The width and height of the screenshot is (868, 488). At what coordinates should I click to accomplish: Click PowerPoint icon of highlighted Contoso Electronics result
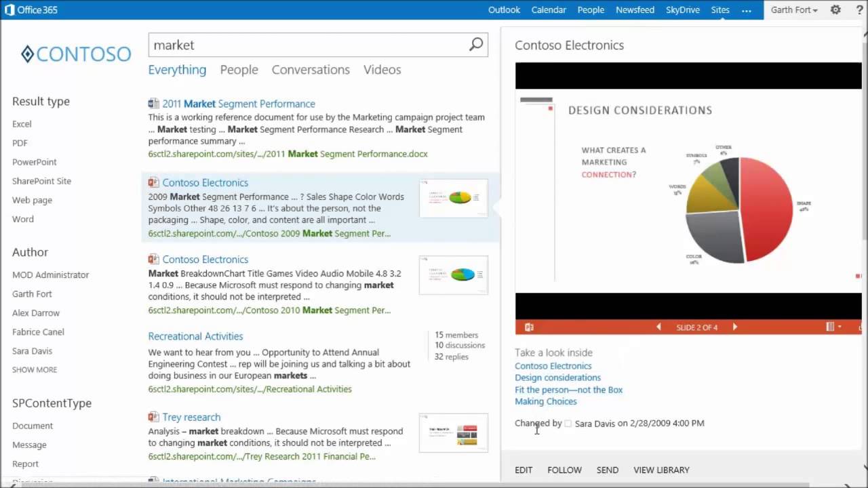pyautogui.click(x=153, y=182)
